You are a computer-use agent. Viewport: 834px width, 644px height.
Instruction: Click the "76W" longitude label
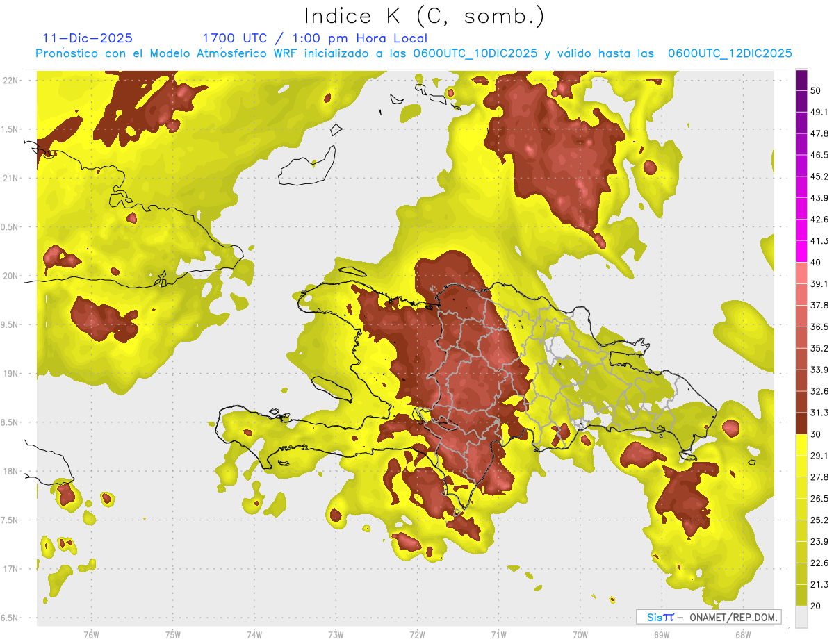click(x=91, y=634)
